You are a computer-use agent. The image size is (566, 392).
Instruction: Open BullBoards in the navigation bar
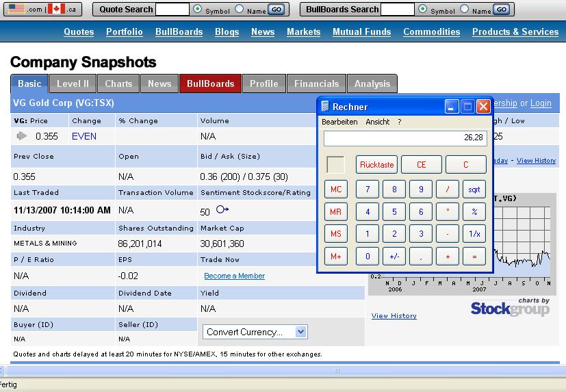coord(179,31)
